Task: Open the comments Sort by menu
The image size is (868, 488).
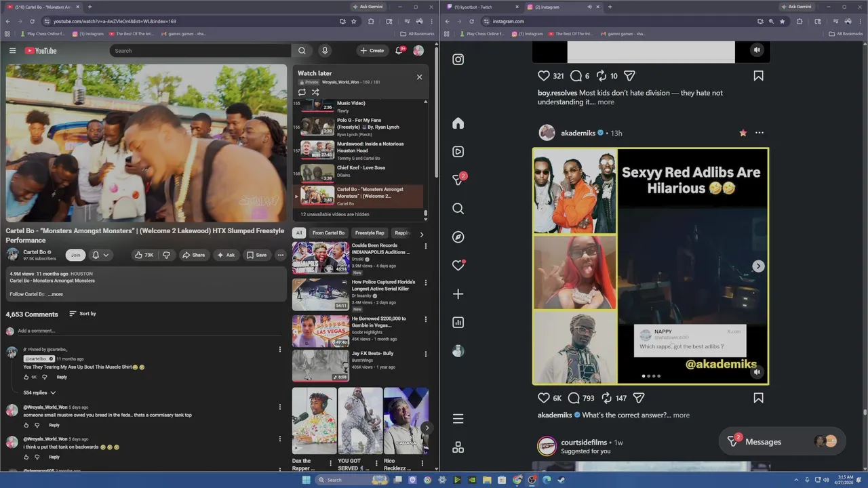Action: click(83, 314)
